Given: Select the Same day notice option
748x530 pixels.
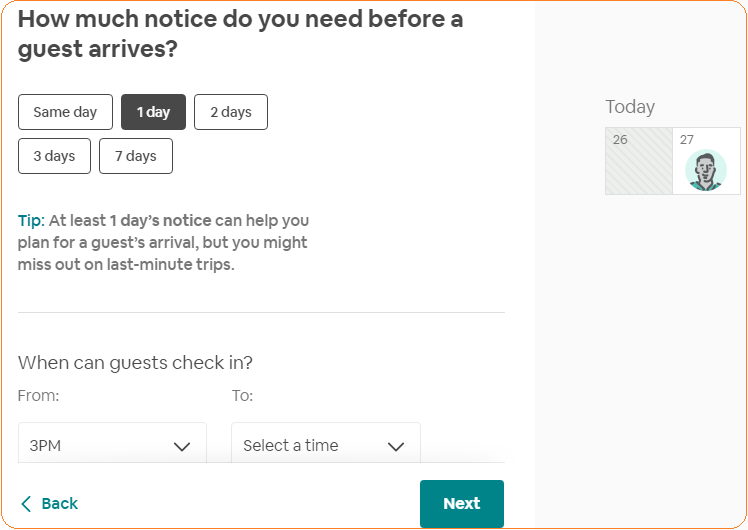Looking at the screenshot, I should pos(65,112).
